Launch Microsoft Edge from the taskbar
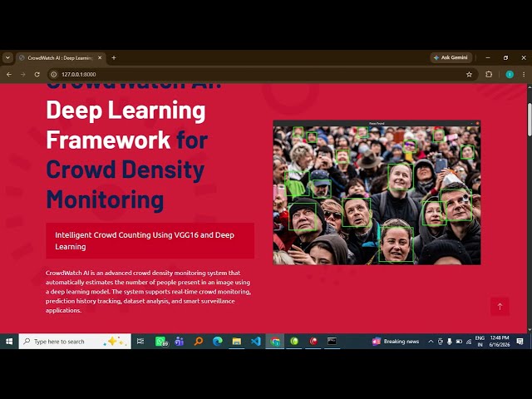The width and height of the screenshot is (532, 399). [x=218, y=342]
